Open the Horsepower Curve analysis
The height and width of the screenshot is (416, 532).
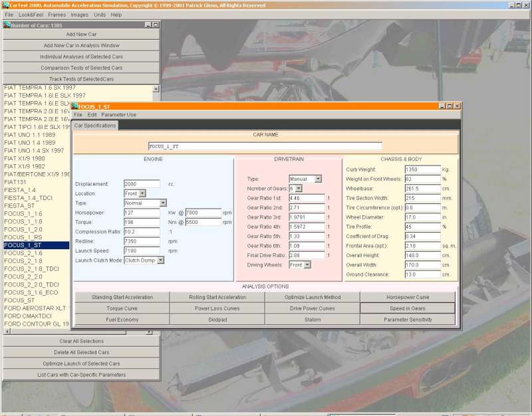pyautogui.click(x=408, y=297)
